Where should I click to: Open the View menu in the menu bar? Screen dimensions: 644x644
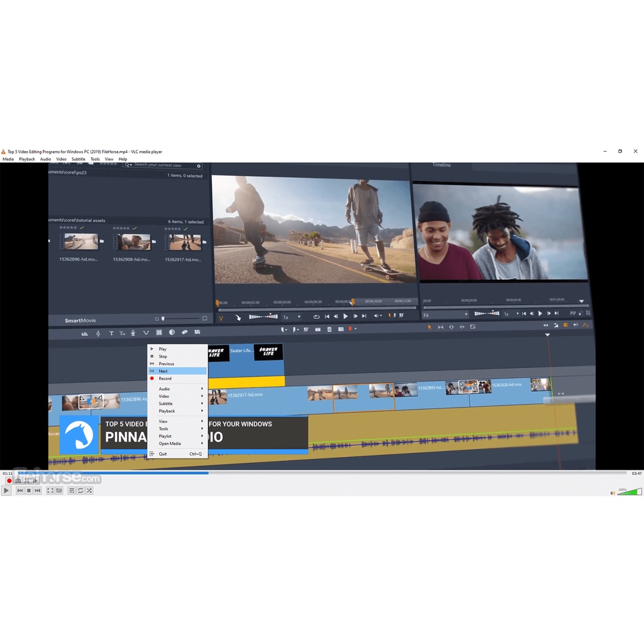[x=109, y=159]
